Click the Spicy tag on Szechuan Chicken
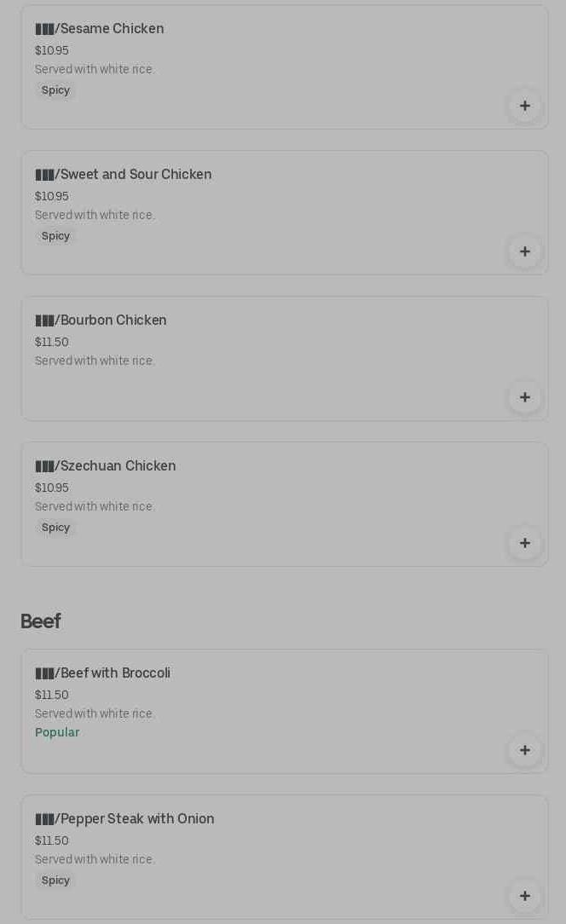566x924 pixels. click(x=55, y=528)
